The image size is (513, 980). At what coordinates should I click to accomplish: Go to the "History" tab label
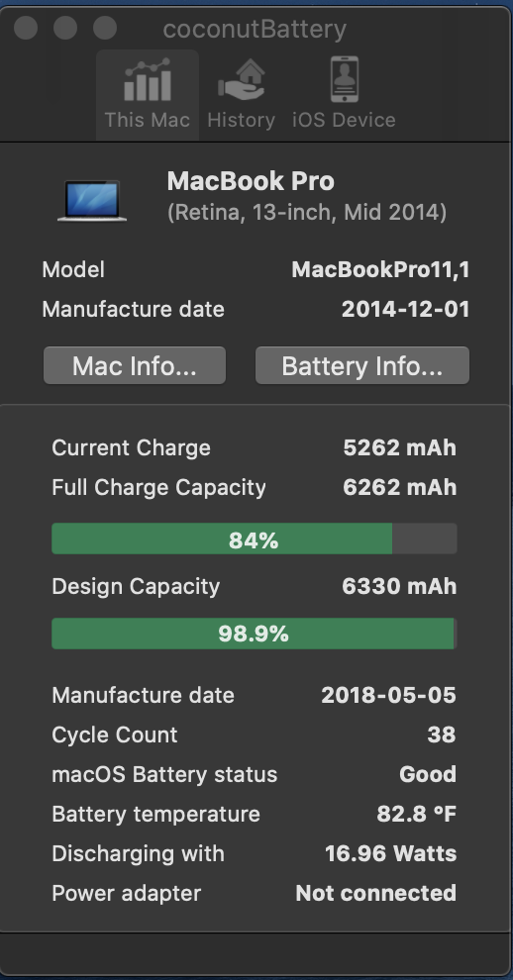(242, 120)
